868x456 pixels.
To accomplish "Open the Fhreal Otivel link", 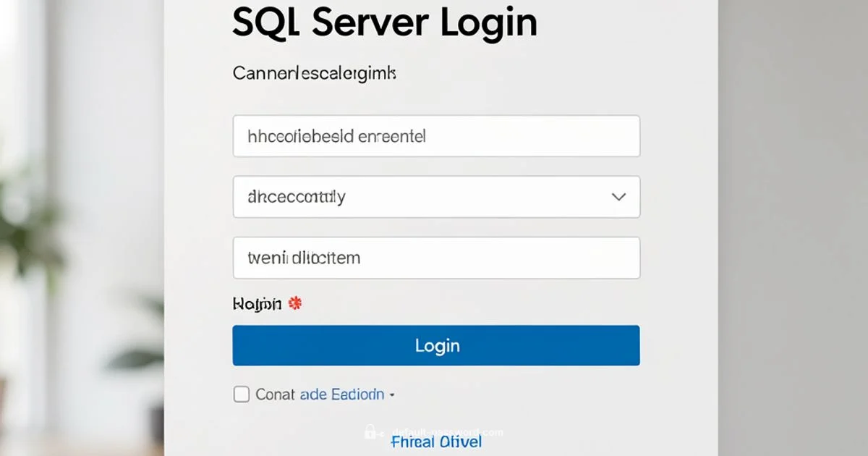I will point(436,442).
